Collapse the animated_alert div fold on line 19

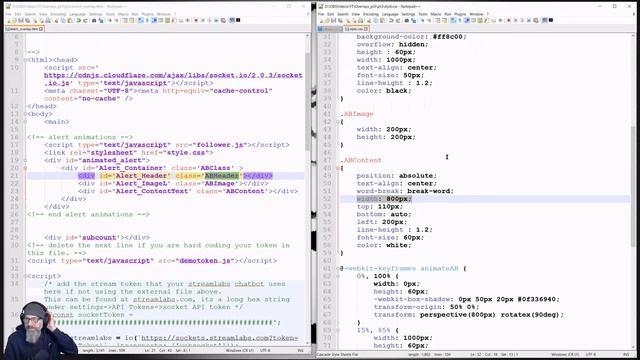[25, 160]
